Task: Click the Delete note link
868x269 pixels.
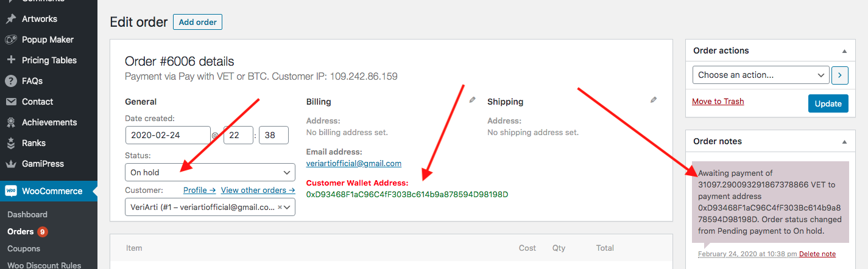Action: (x=817, y=254)
